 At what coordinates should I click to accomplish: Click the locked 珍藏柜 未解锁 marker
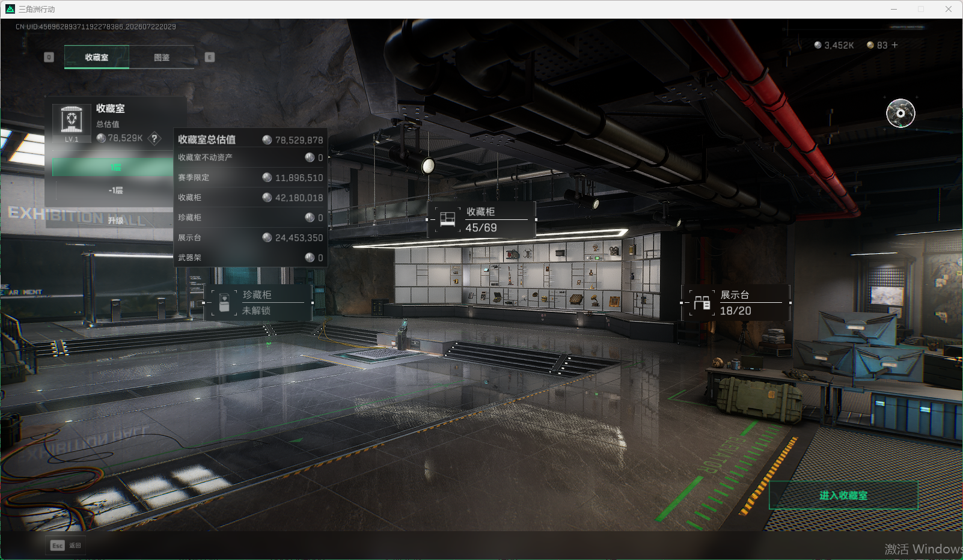[x=258, y=302]
